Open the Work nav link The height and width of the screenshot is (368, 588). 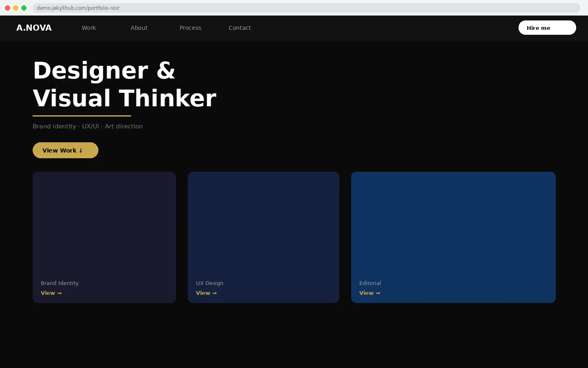(x=89, y=28)
